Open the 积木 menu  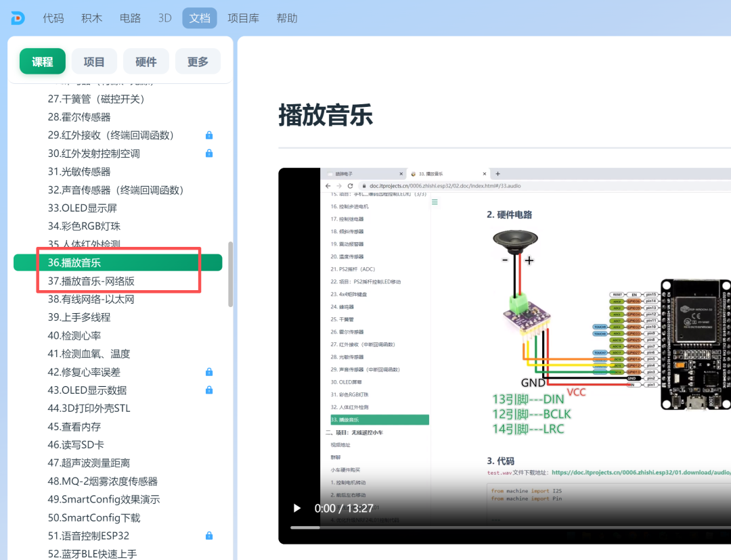tap(91, 18)
